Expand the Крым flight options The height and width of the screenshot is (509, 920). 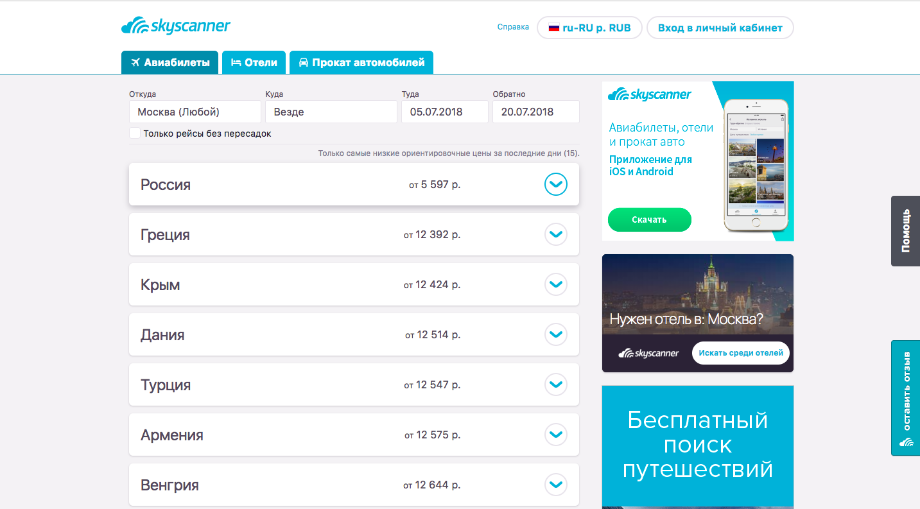pos(556,284)
